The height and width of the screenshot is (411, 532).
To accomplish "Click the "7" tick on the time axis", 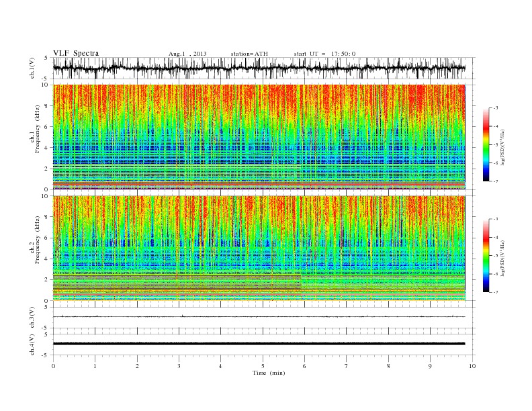I will 347,366.
